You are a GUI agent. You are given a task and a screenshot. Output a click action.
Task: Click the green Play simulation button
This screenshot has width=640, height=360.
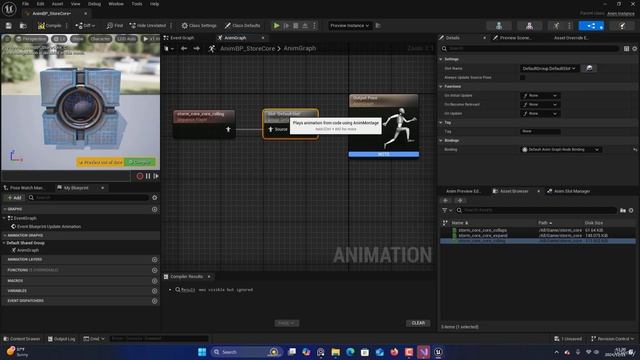point(276,26)
